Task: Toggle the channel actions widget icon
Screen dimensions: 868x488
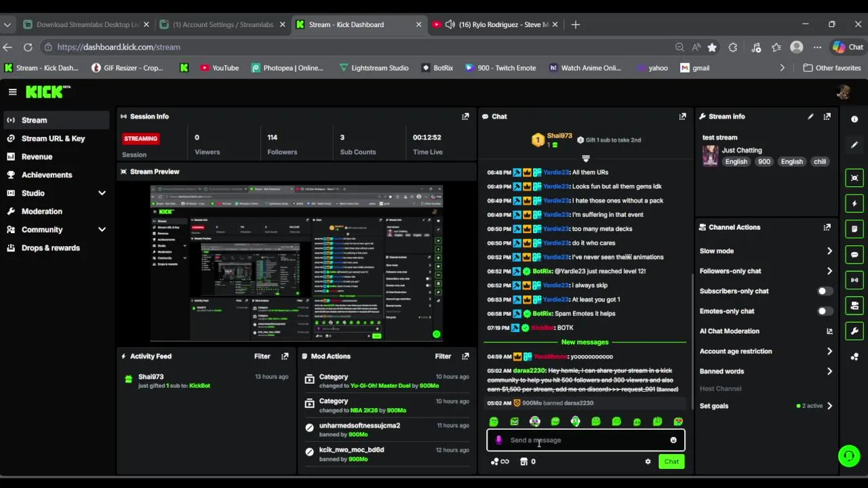Action: tap(854, 306)
